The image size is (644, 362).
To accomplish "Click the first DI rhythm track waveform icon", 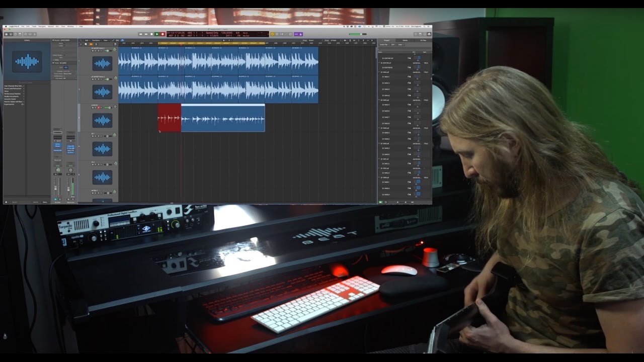I will (x=102, y=63).
